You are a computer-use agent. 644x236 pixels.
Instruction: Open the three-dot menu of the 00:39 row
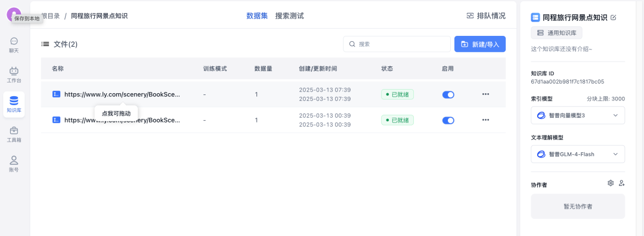(x=485, y=120)
